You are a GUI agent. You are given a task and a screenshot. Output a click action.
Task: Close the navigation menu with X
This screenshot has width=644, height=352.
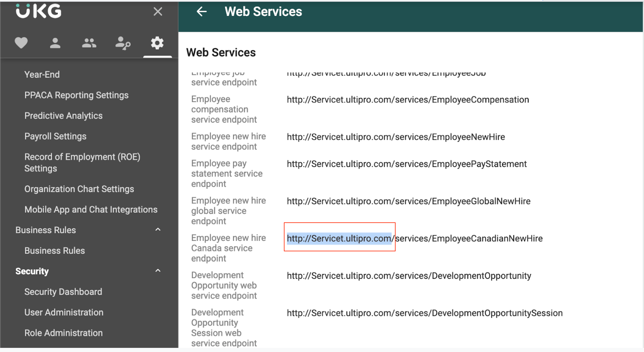click(158, 12)
